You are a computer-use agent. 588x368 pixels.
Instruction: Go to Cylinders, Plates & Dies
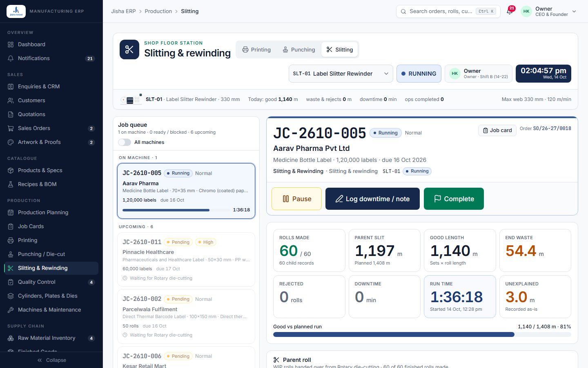(x=51, y=296)
